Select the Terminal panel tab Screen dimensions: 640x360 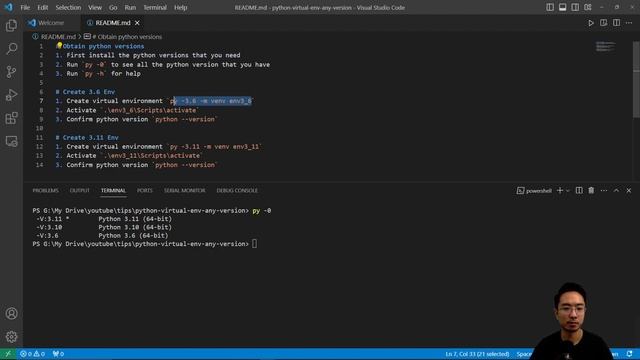tap(113, 191)
